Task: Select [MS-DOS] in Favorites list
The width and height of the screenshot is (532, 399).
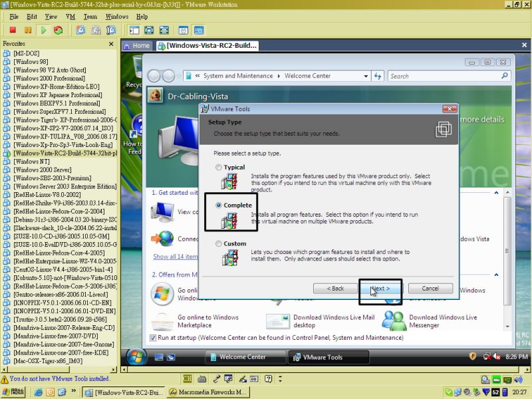Action: 26,53
